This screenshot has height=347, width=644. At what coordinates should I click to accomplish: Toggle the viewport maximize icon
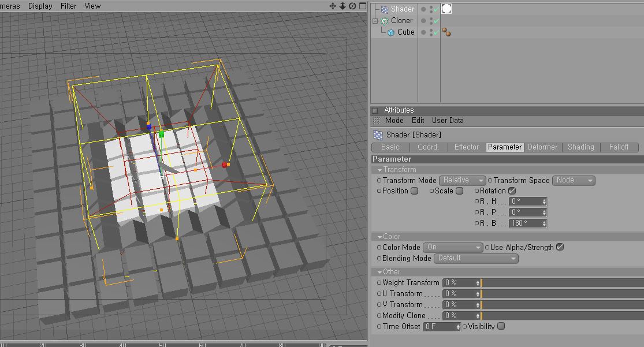pyautogui.click(x=363, y=6)
